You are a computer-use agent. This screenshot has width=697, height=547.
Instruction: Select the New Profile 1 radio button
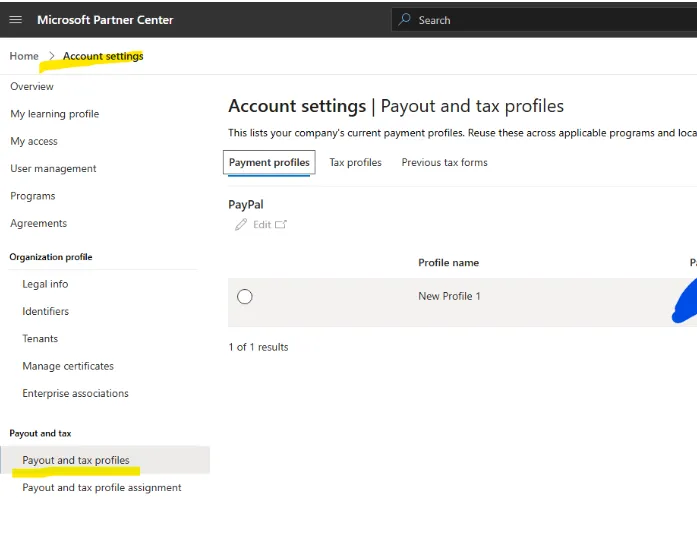click(244, 296)
